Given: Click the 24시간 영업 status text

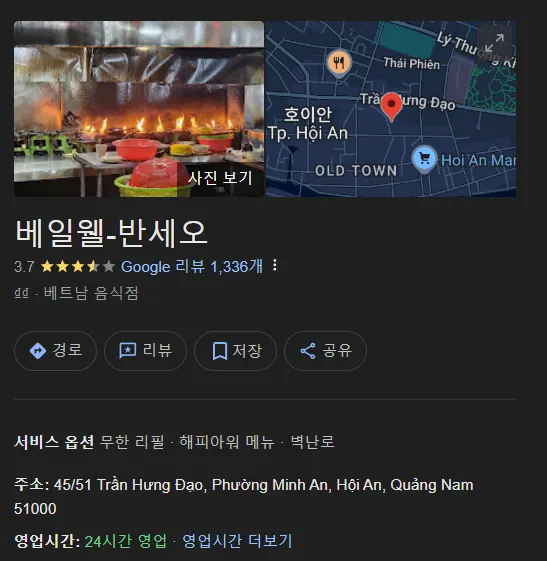Looking at the screenshot, I should click(x=126, y=541).
